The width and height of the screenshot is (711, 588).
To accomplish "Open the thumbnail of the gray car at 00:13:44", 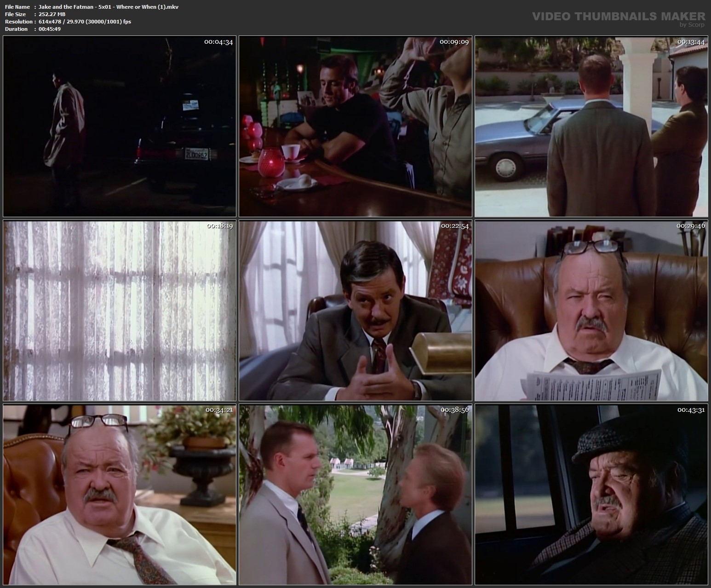I will coord(591,127).
